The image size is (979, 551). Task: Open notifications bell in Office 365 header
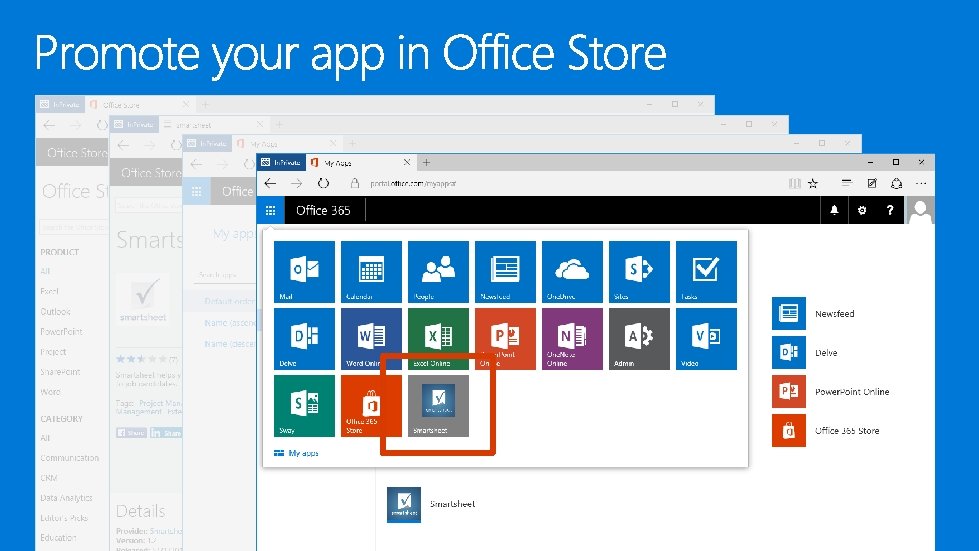tap(834, 210)
